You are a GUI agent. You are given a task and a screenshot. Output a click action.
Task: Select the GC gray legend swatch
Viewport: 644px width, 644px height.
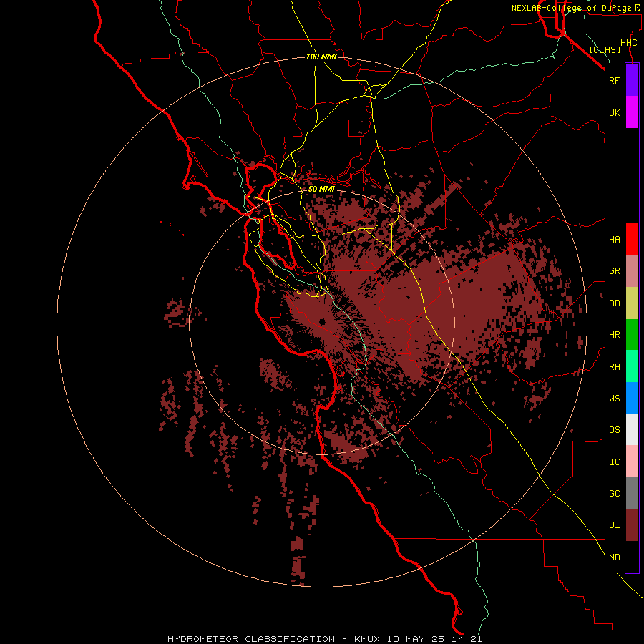point(632,493)
